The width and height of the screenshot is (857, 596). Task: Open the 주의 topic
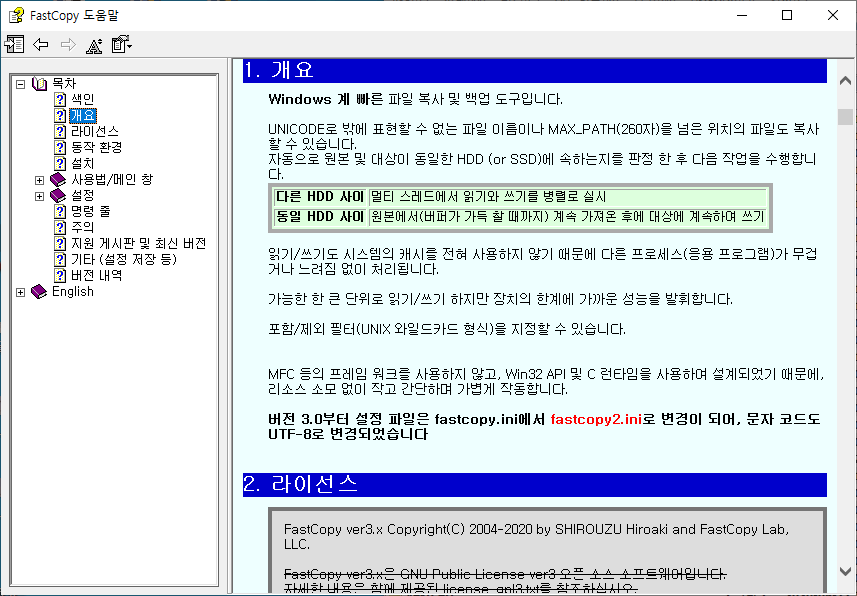pos(83,227)
